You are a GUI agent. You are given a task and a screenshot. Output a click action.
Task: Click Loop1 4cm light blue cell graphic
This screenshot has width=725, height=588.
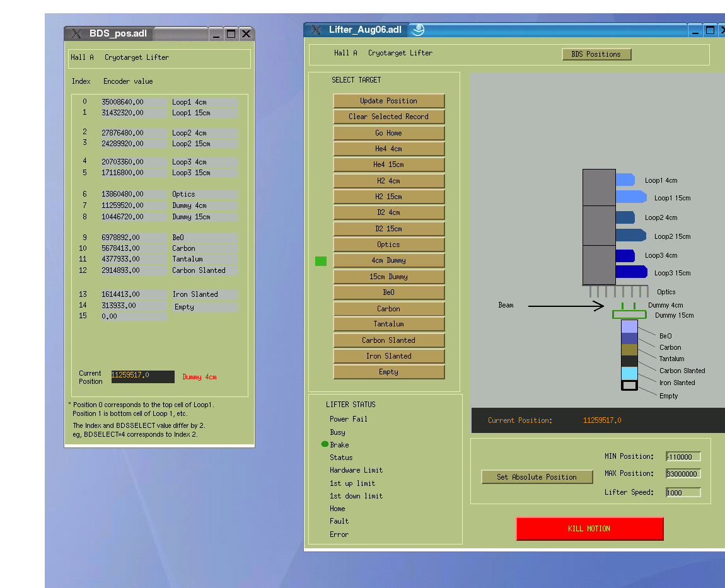click(x=625, y=180)
